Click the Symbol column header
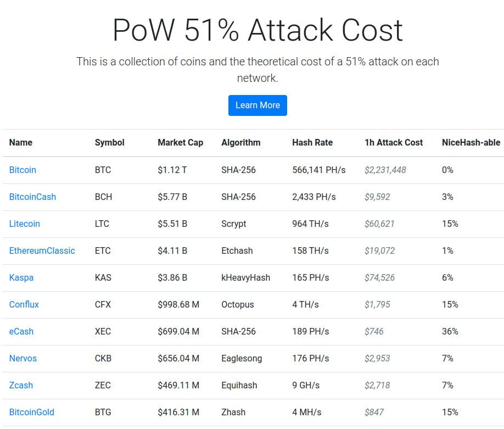This screenshot has width=504, height=429. [110, 143]
